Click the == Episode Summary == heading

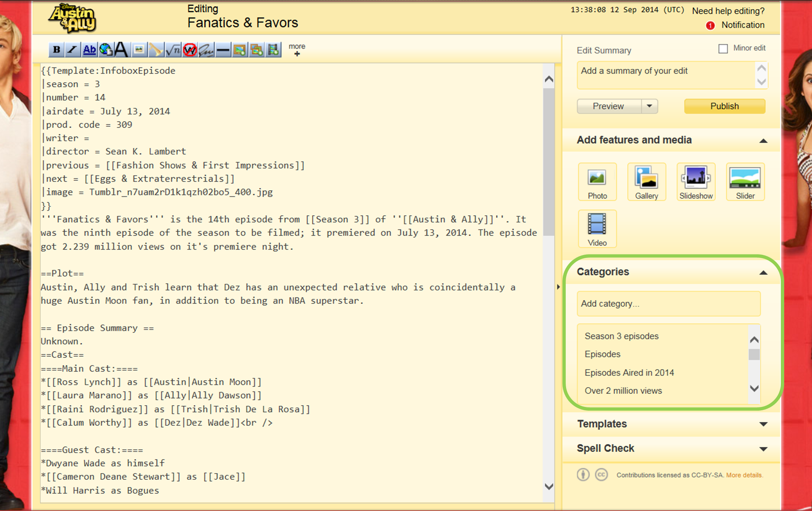click(97, 328)
